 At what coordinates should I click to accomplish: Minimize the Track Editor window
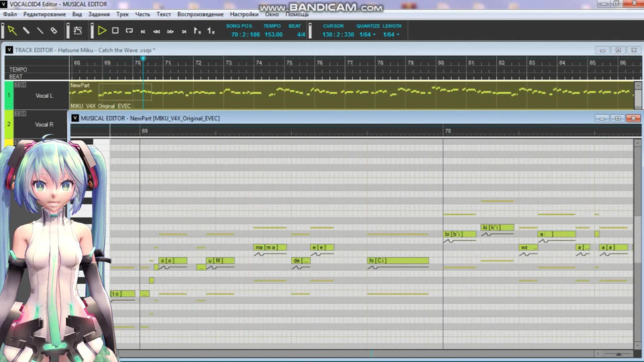pos(602,50)
